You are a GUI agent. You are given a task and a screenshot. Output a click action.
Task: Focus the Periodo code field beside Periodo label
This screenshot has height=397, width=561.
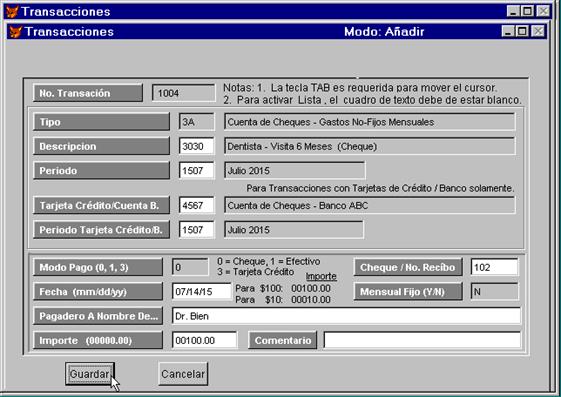pos(197,171)
